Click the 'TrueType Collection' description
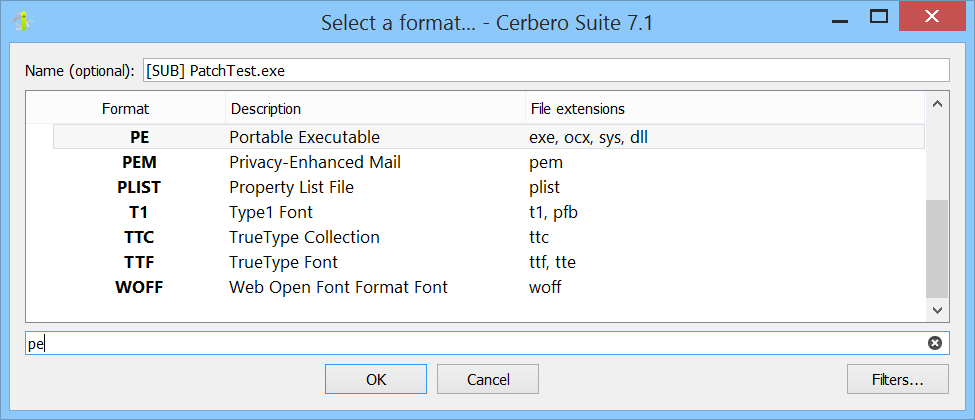Viewport: 975px width, 420px height. (304, 237)
